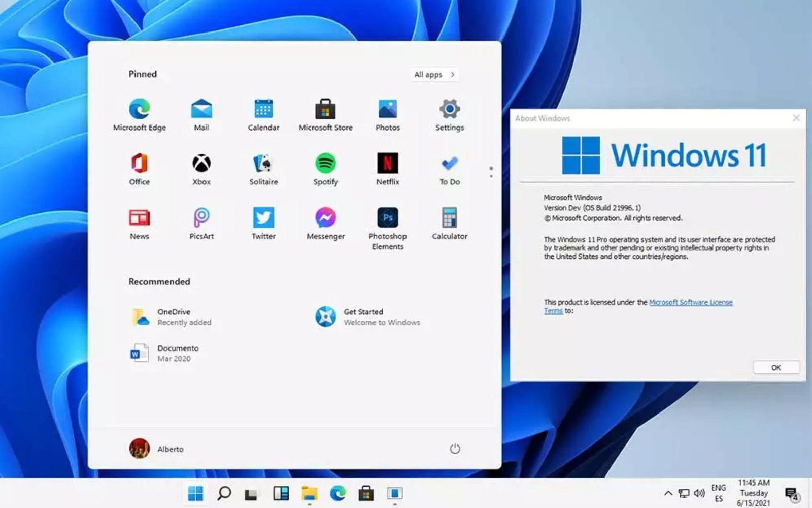The width and height of the screenshot is (812, 508).
Task: Open Settings from the Start menu
Action: 450,115
